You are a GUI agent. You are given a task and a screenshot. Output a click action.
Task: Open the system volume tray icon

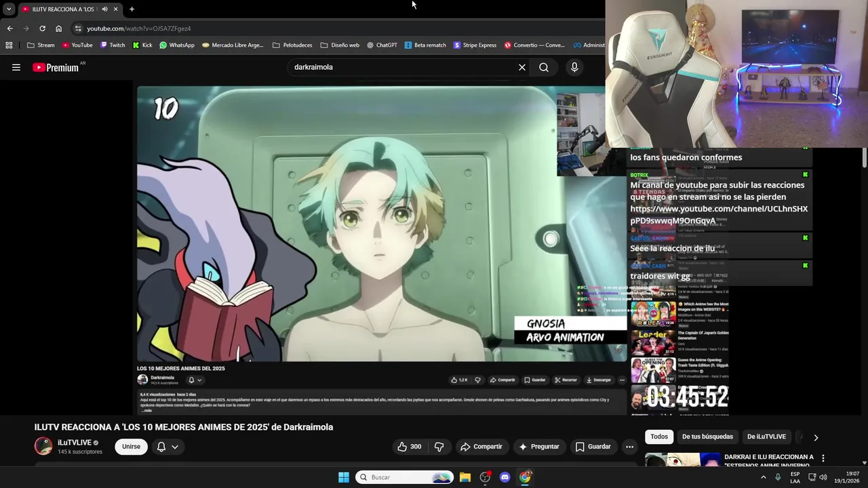(x=823, y=477)
